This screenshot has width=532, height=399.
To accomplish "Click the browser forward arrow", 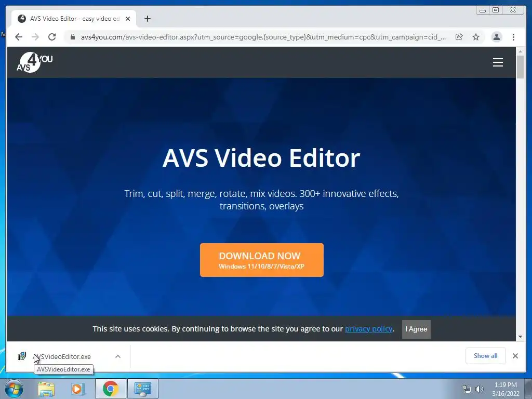I will [35, 37].
